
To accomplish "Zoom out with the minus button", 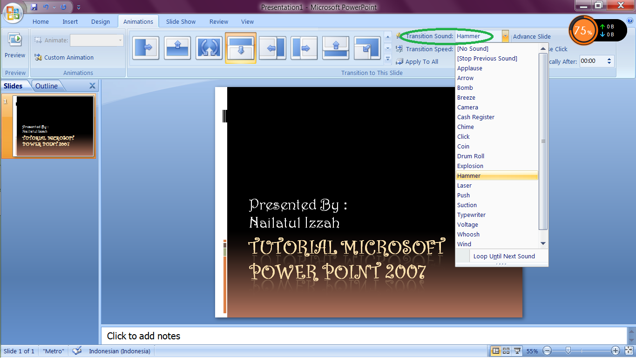I will pos(548,351).
